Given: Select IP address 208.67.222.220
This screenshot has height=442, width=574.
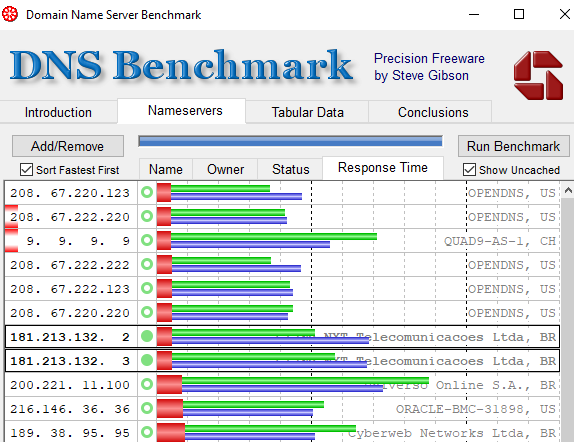Looking at the screenshot, I should [70, 217].
